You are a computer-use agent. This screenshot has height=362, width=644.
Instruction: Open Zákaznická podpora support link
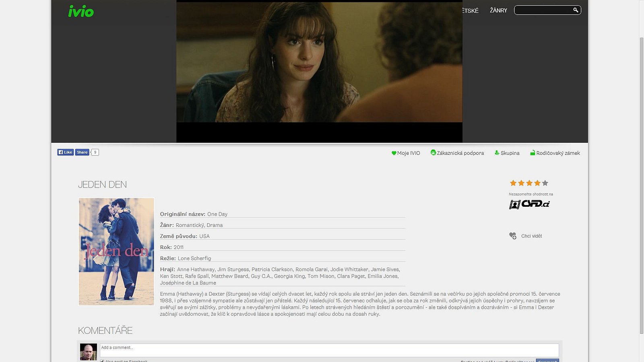[x=457, y=153]
